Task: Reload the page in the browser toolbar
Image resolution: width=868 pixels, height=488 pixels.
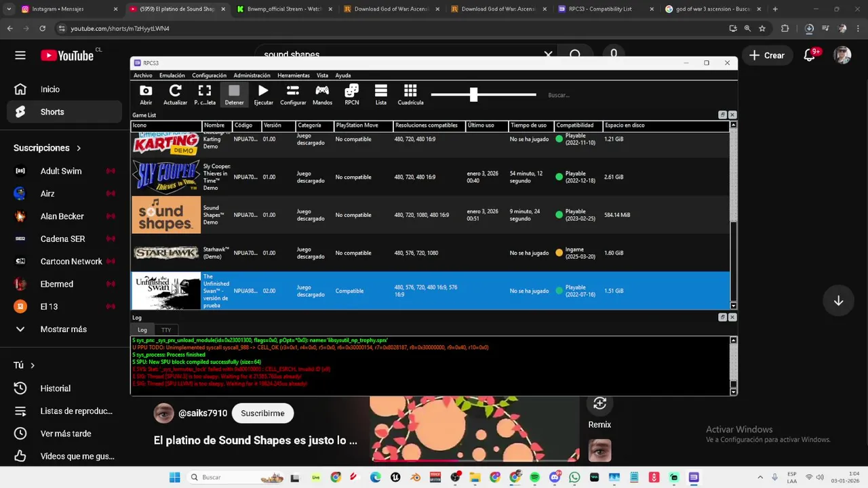Action: [42, 28]
